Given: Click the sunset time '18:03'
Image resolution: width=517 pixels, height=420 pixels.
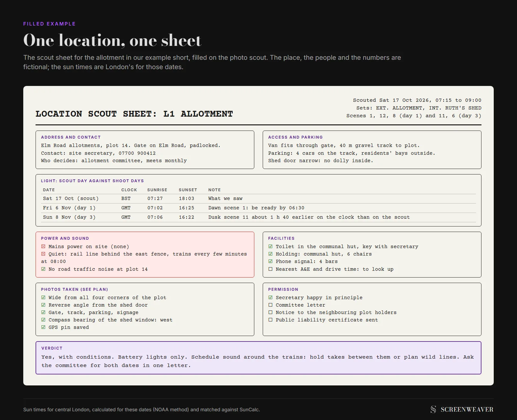Looking at the screenshot, I should (x=187, y=199).
